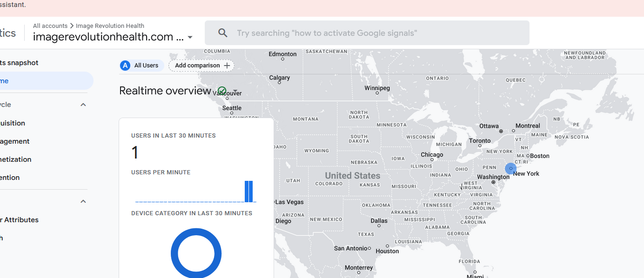
Task: Open the property selector dropdown arrow
Action: [190, 38]
